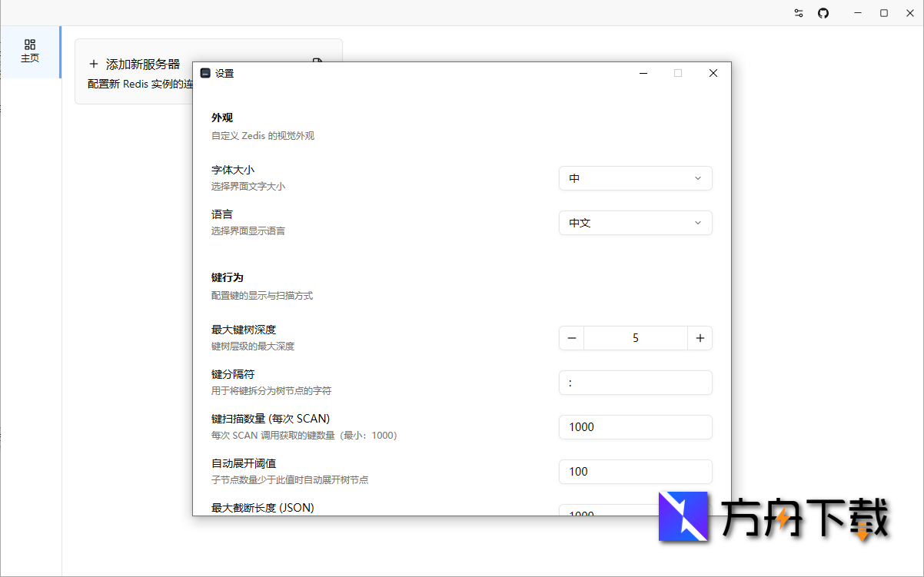924x577 pixels.
Task: Click the 配置新 Redis 实例的连接 text on the card
Action: (x=140, y=84)
